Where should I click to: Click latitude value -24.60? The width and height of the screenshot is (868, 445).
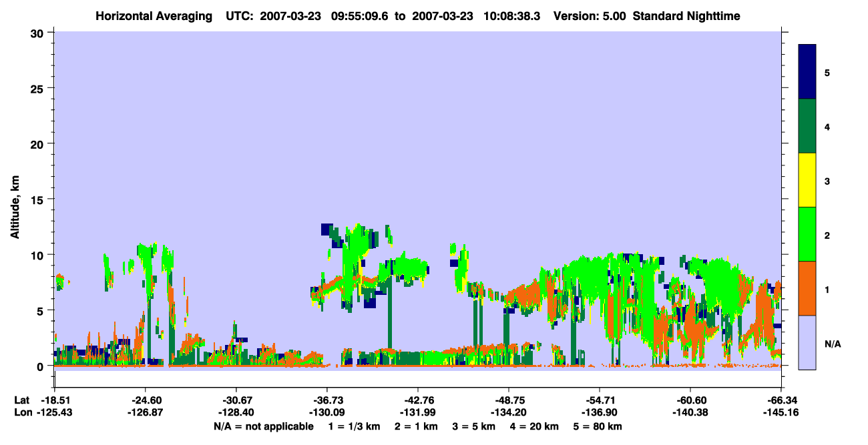pos(146,400)
